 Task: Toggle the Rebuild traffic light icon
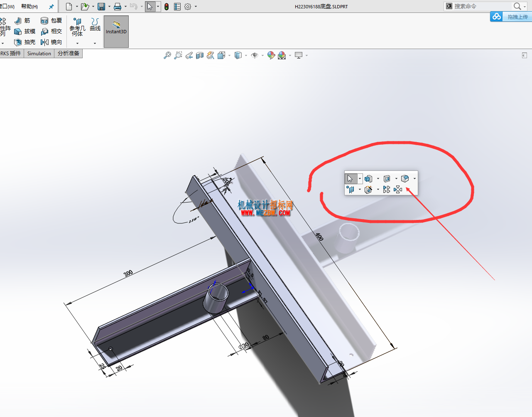(167, 7)
